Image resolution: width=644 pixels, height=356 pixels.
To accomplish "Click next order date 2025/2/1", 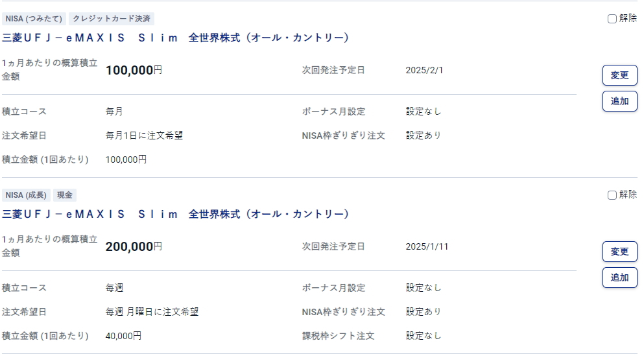I will [x=424, y=70].
